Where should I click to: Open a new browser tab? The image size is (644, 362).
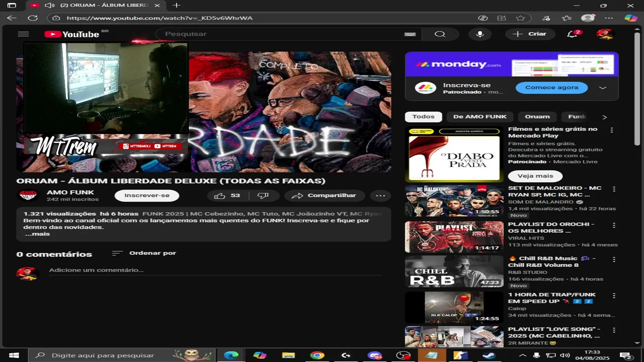pos(176,5)
